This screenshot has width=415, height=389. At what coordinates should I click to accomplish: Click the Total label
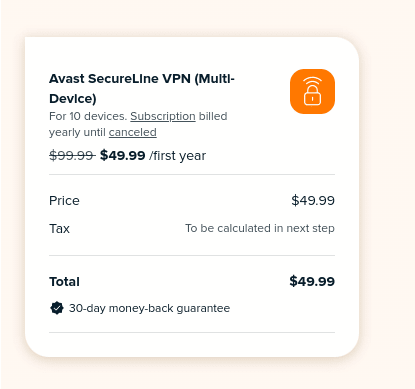point(64,282)
